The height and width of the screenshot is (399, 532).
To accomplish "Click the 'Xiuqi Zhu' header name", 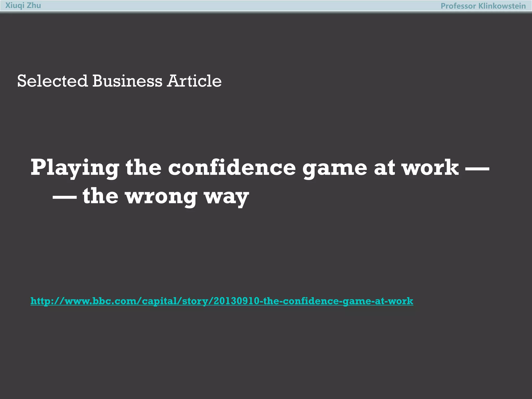I will (23, 5).
